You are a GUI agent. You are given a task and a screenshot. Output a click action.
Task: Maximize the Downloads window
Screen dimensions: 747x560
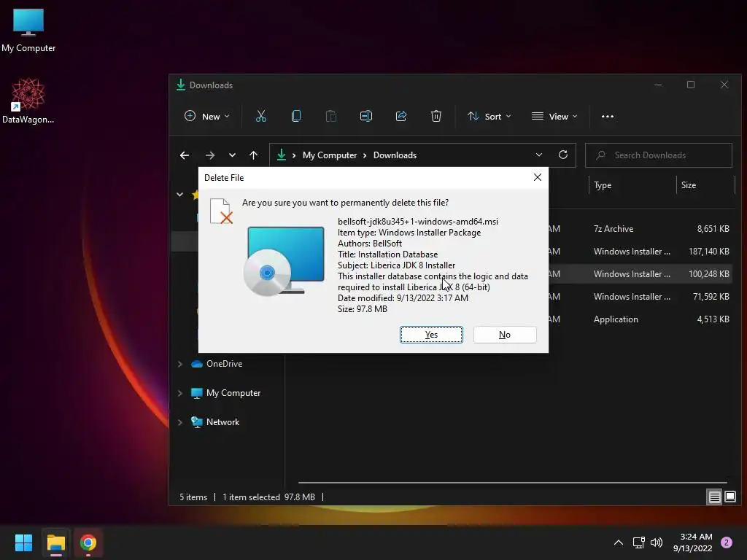tap(691, 85)
